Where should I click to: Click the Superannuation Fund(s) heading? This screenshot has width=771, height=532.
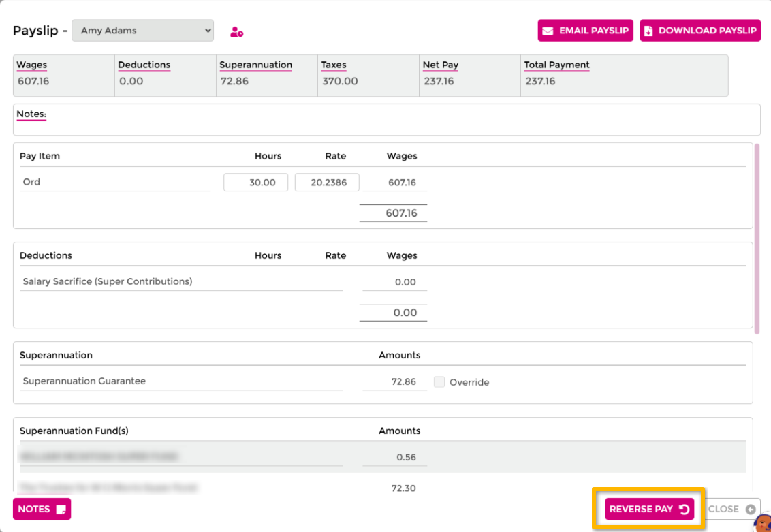click(x=74, y=431)
